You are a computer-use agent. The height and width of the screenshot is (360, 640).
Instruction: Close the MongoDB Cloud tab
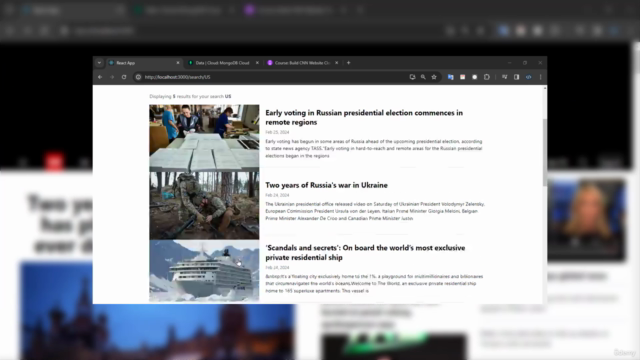pos(257,63)
